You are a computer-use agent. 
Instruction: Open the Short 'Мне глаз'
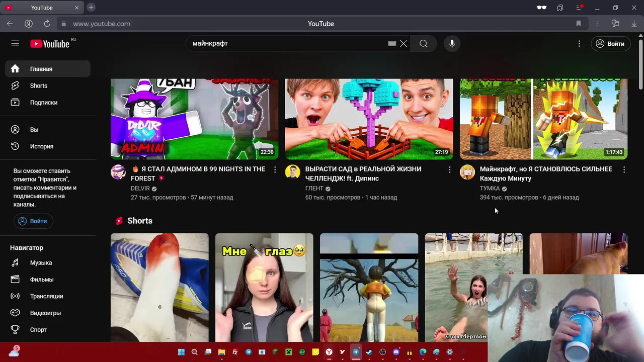(x=264, y=288)
